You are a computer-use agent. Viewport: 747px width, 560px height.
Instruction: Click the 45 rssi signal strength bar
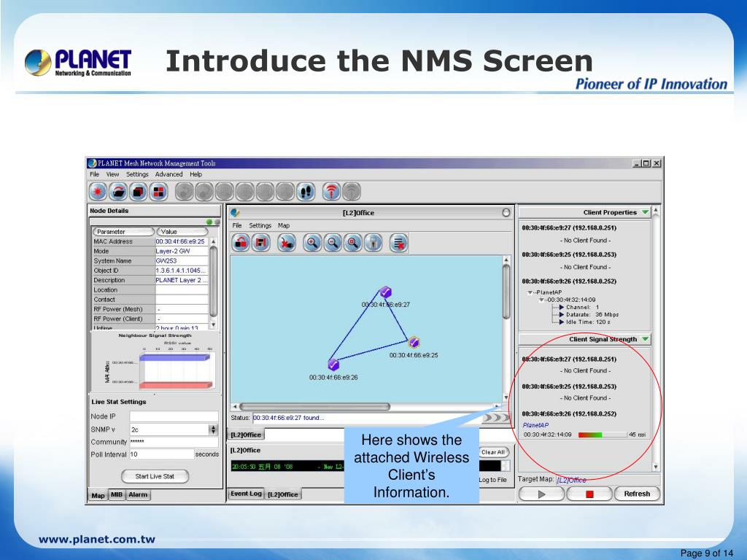click(x=602, y=435)
